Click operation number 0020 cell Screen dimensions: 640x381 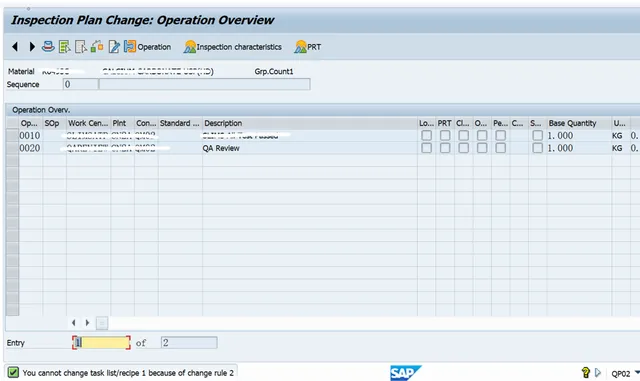pyautogui.click(x=30, y=148)
